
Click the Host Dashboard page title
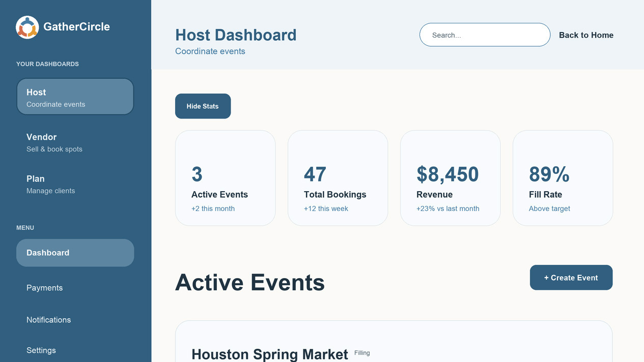pyautogui.click(x=236, y=35)
